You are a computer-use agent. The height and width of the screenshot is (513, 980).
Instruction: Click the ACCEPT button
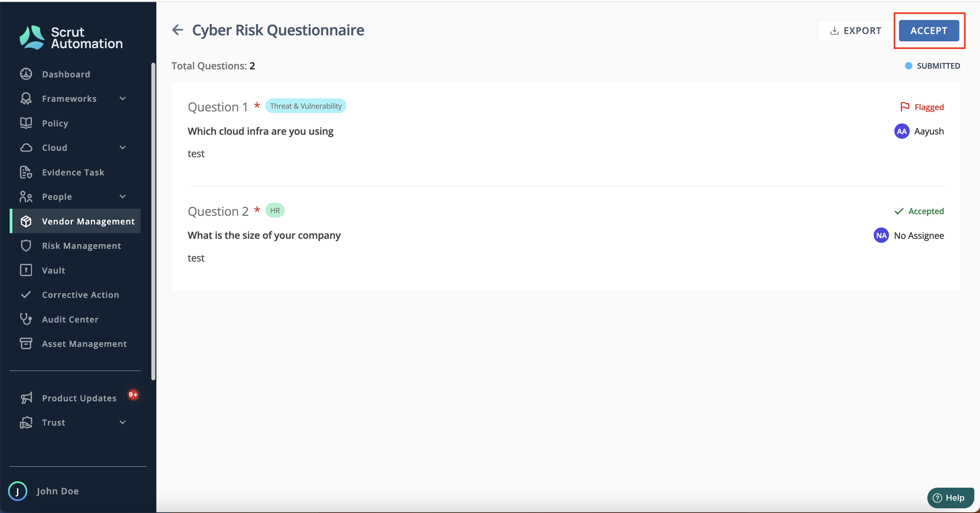point(929,30)
